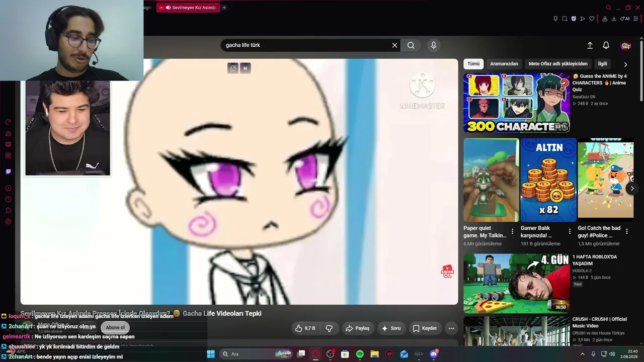Click the next-video skip icon on the player
Screen dimensions: 644x362
click(246, 68)
